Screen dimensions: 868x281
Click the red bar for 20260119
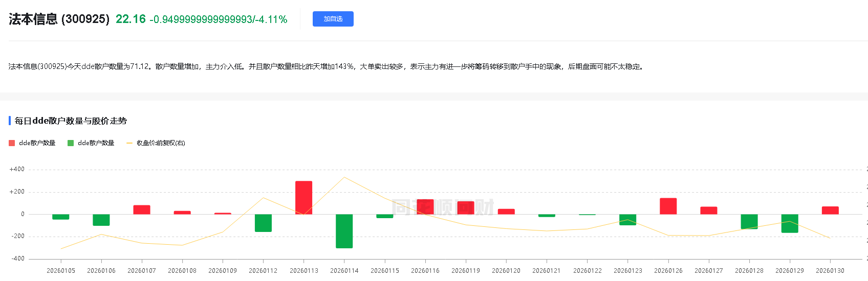tap(466, 207)
